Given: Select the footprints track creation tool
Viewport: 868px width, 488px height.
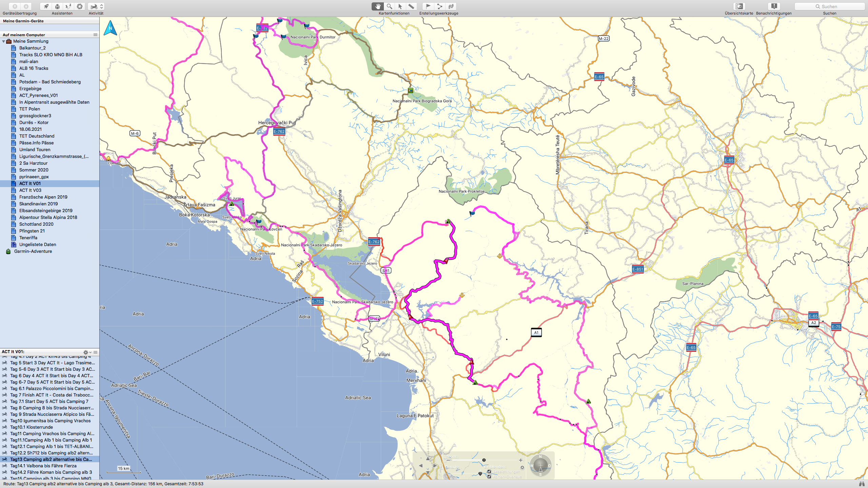Looking at the screenshot, I should 451,6.
